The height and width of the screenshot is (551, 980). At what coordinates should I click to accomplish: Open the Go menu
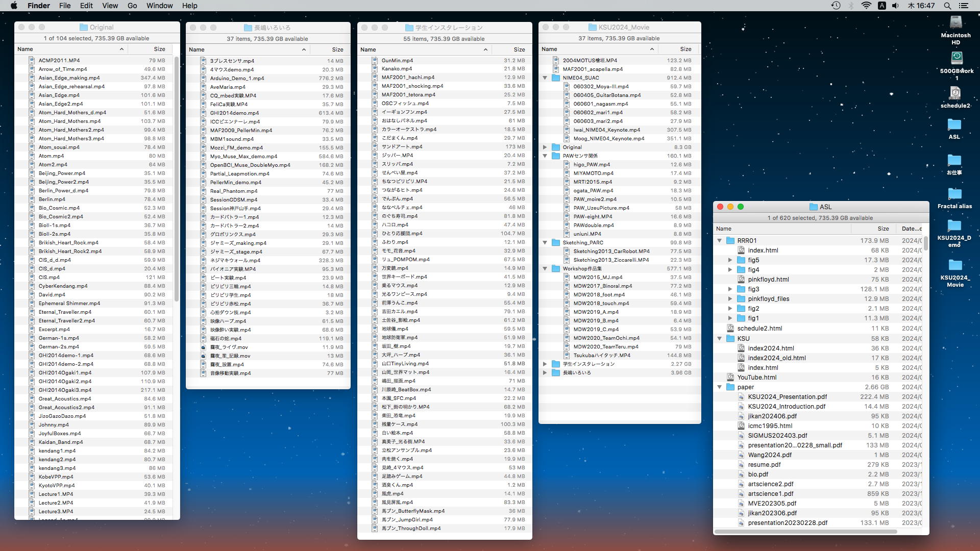[132, 6]
